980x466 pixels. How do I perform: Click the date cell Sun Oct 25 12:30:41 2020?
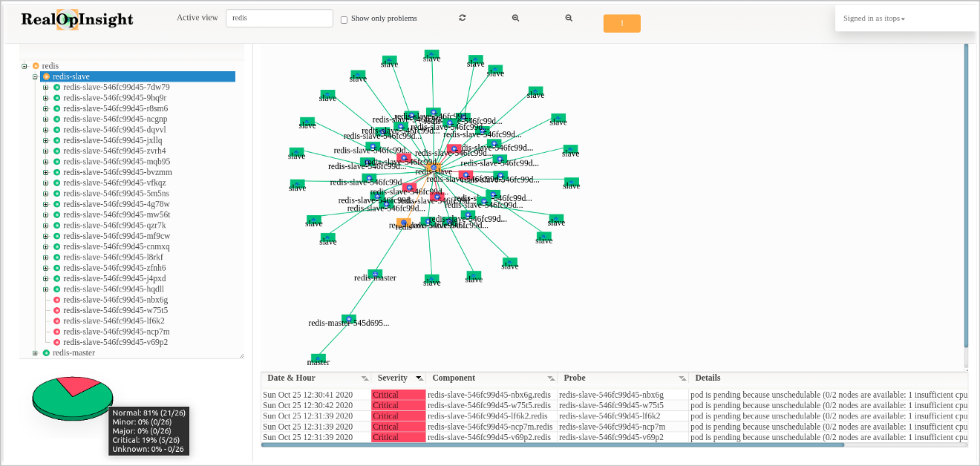point(308,395)
